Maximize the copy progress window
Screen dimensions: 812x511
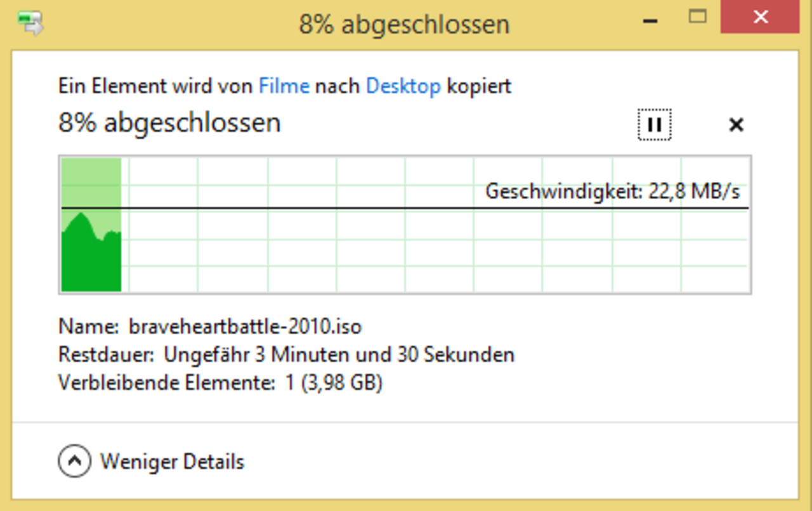click(698, 17)
